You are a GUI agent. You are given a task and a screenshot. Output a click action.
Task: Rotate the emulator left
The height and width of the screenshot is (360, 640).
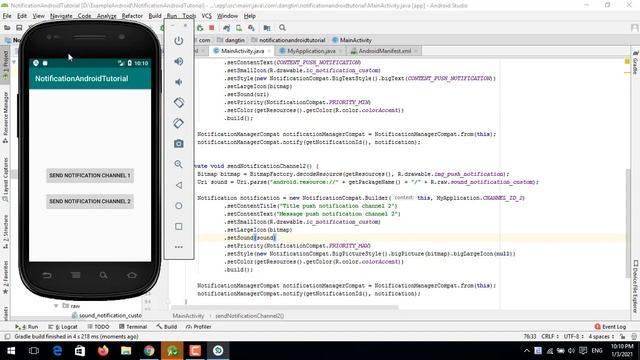click(x=178, y=102)
